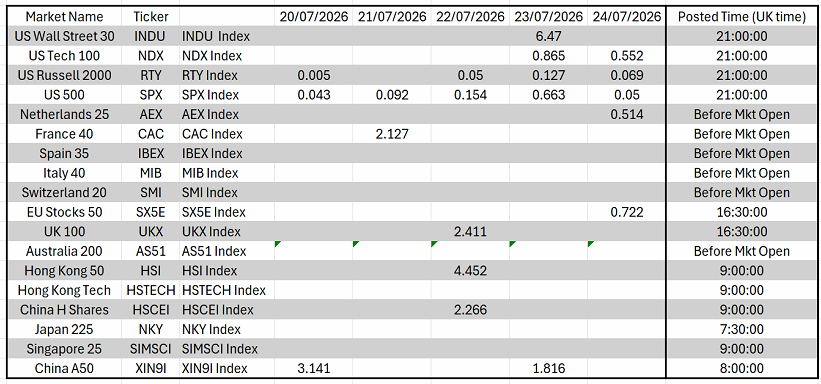Click the 20/07/2026 date header
The image size is (821, 384).
point(314,17)
